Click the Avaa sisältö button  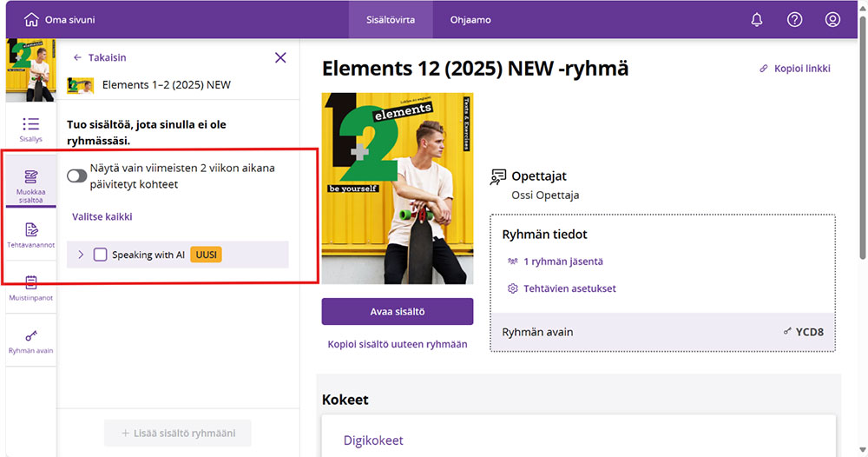click(397, 311)
